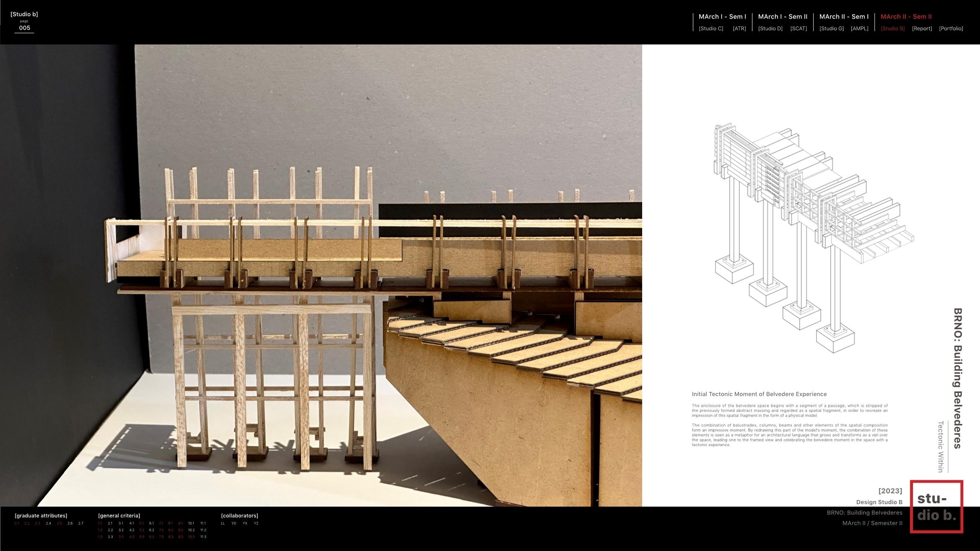The width and height of the screenshot is (980, 551).
Task: Click the red studio b. logo box
Action: (x=936, y=507)
